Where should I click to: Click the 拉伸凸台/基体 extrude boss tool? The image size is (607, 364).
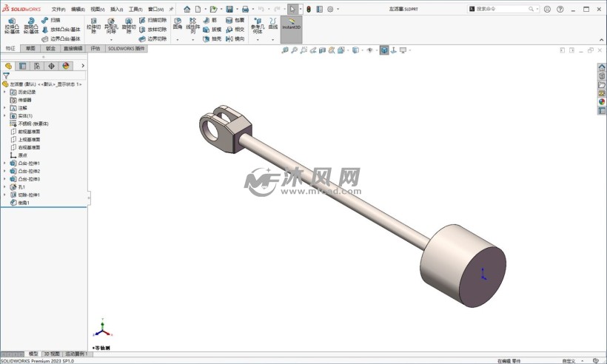coord(12,26)
